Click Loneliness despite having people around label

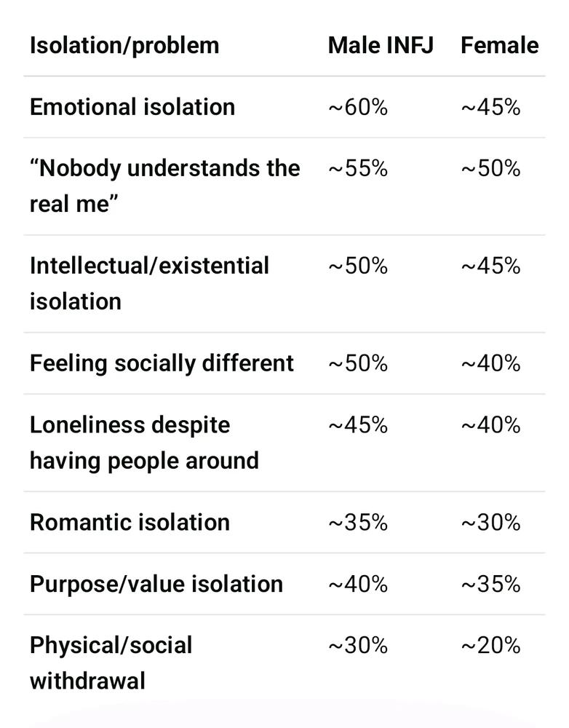(x=144, y=443)
